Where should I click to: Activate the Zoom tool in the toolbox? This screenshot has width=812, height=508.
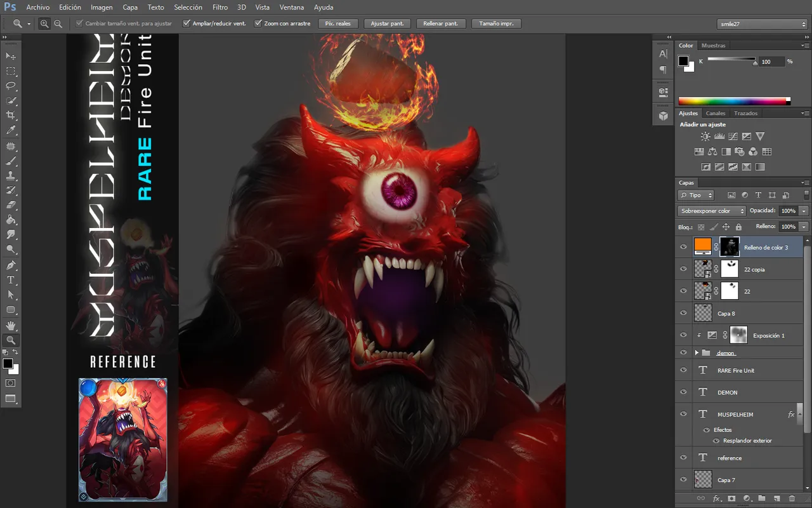(11, 340)
